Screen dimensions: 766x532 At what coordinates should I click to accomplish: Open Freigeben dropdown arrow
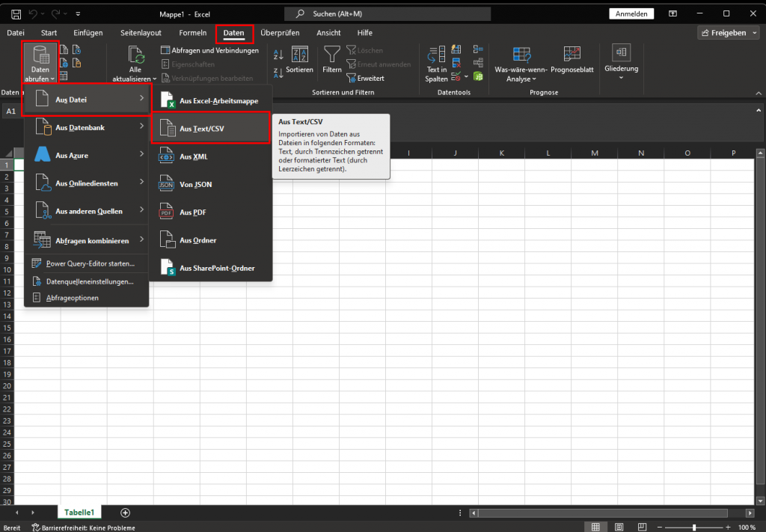(756, 33)
